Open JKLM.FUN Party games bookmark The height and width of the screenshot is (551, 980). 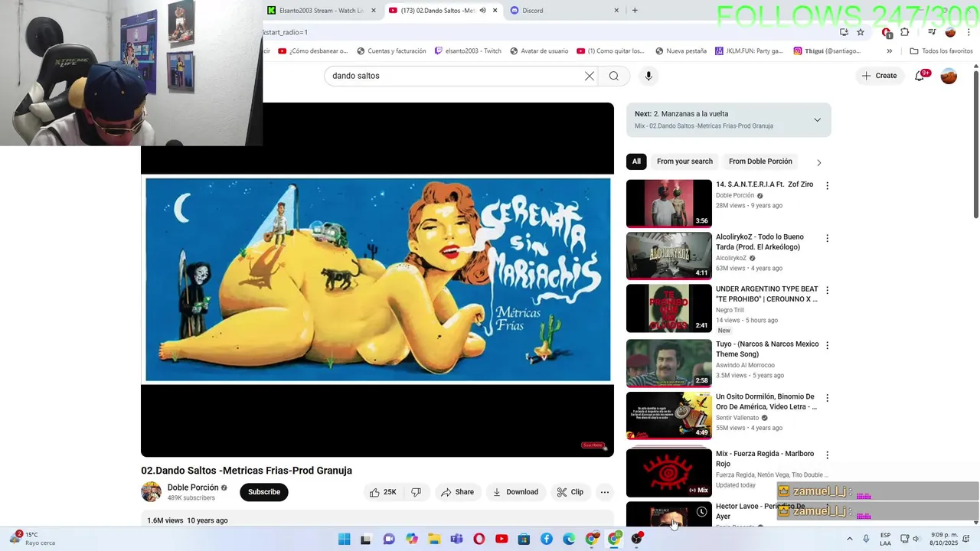click(749, 51)
